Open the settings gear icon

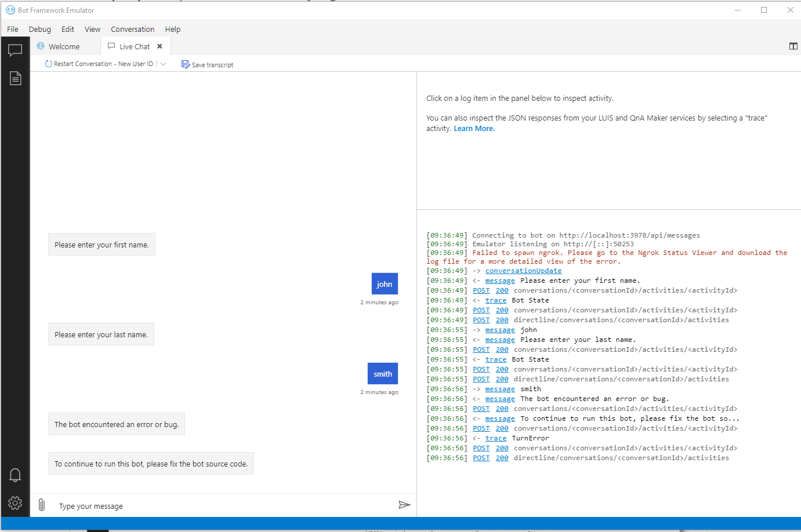point(15,503)
